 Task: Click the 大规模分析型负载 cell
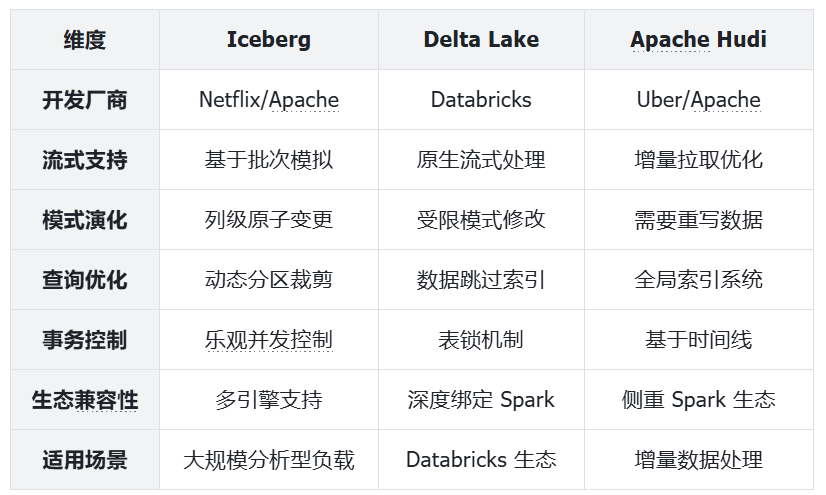268,460
